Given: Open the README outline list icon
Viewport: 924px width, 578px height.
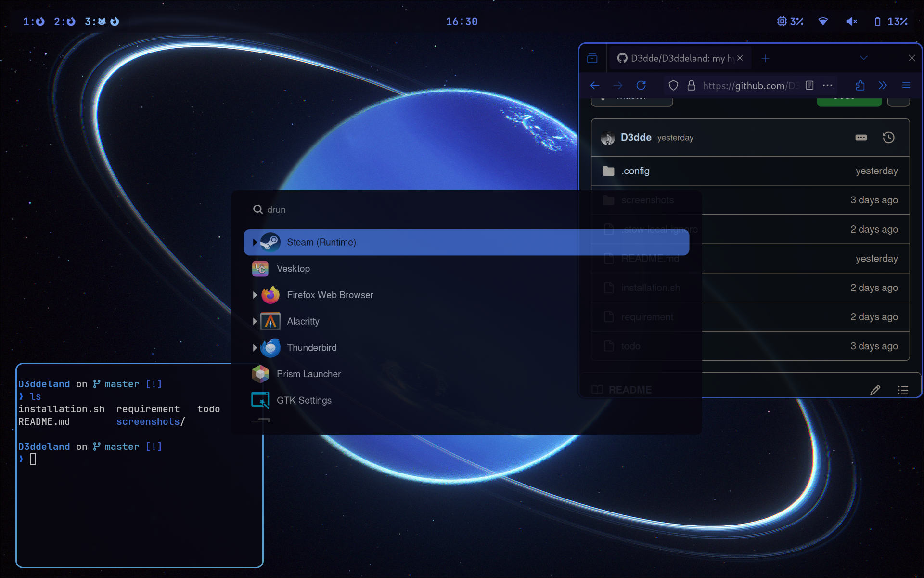Looking at the screenshot, I should pos(903,390).
